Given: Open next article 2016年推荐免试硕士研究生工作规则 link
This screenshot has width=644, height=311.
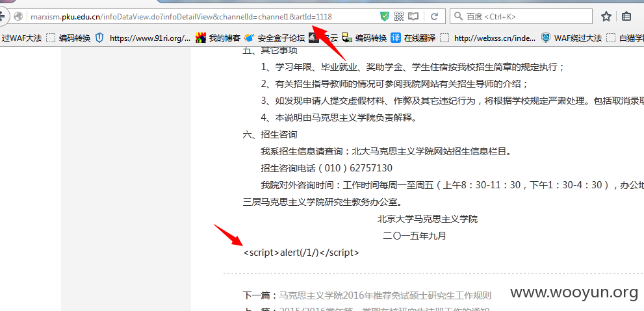Looking at the screenshot, I should tap(385, 295).
